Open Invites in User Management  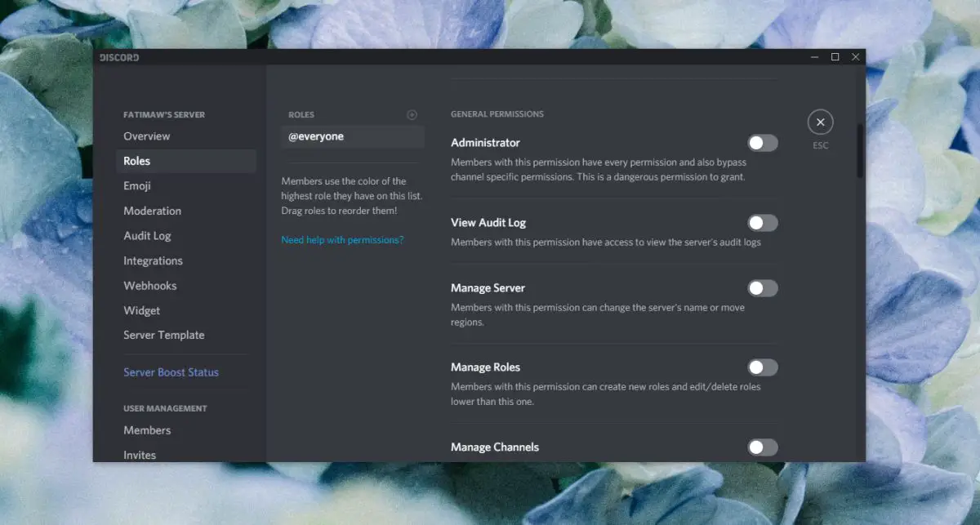click(x=186, y=455)
